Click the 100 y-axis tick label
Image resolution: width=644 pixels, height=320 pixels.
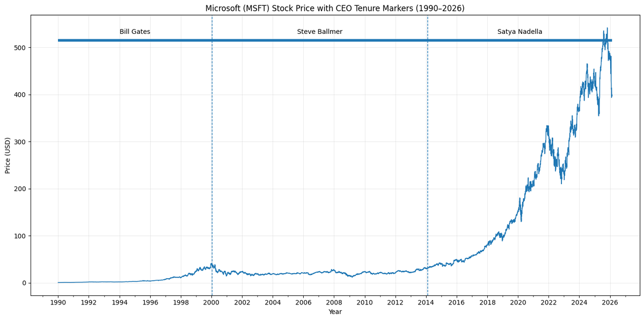(x=20, y=236)
